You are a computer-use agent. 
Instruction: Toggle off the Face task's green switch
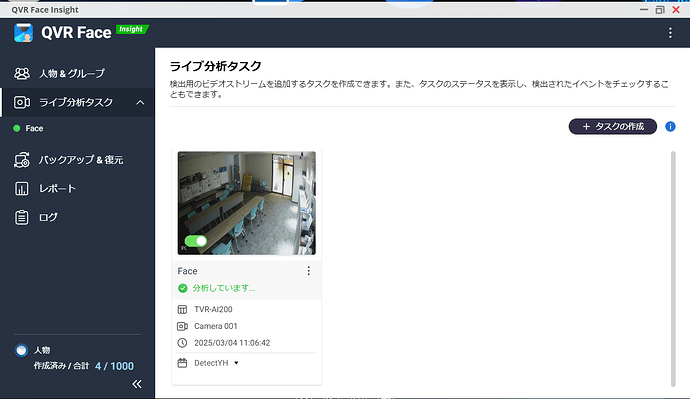pyautogui.click(x=195, y=241)
